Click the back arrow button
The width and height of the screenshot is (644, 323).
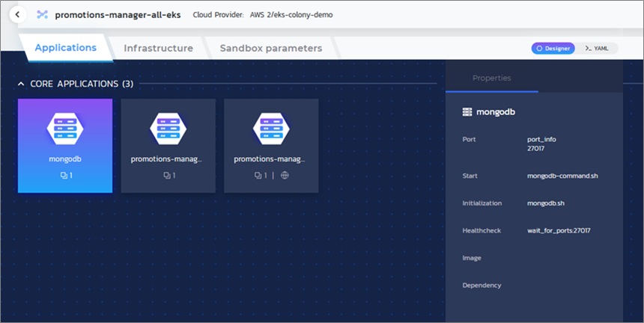[x=17, y=15]
